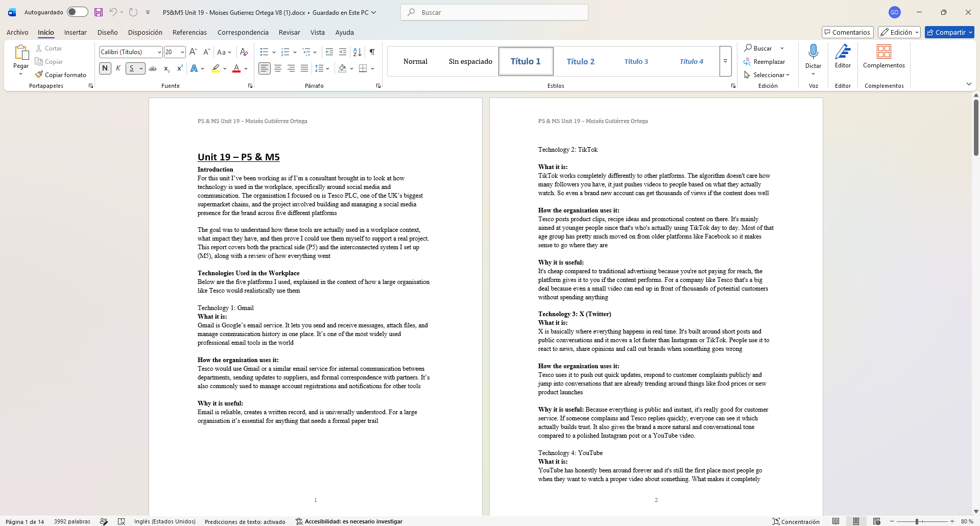Toggle bold formatting with N button

tap(105, 68)
